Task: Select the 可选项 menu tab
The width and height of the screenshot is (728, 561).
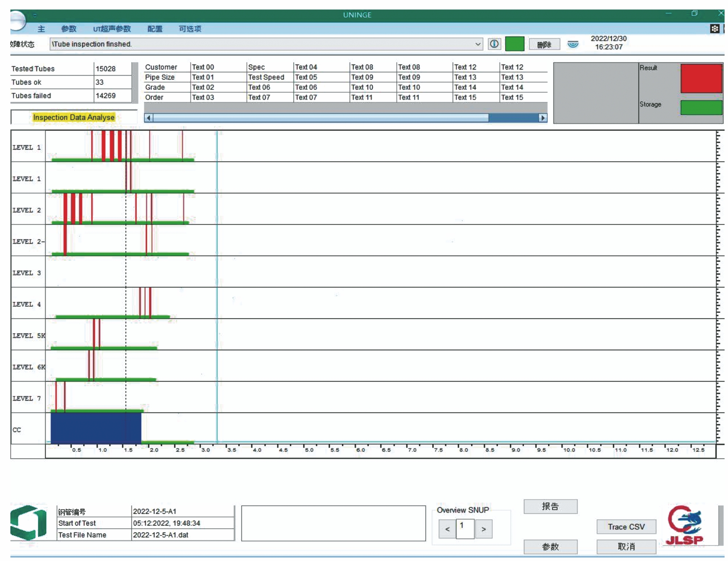Action: pos(190,29)
